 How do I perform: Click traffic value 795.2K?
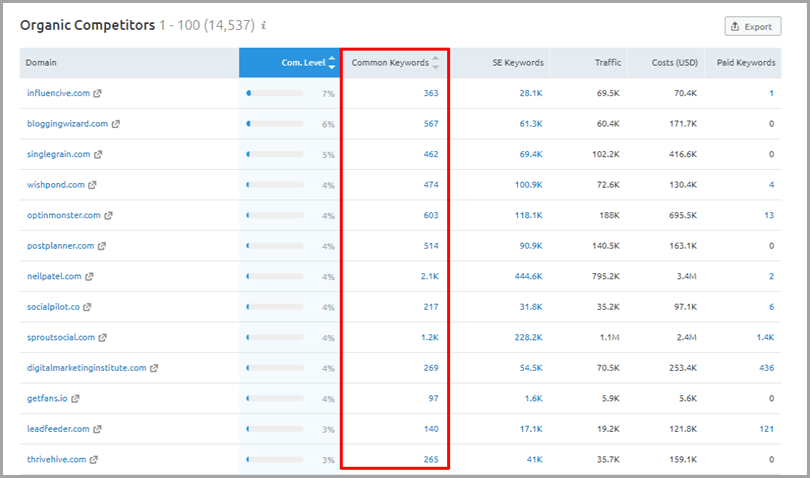pos(606,276)
